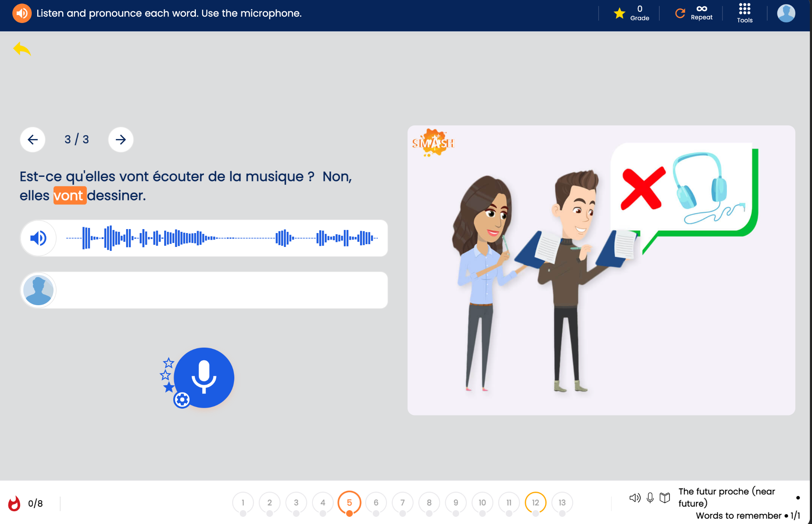Open microphone settings gear

click(182, 400)
